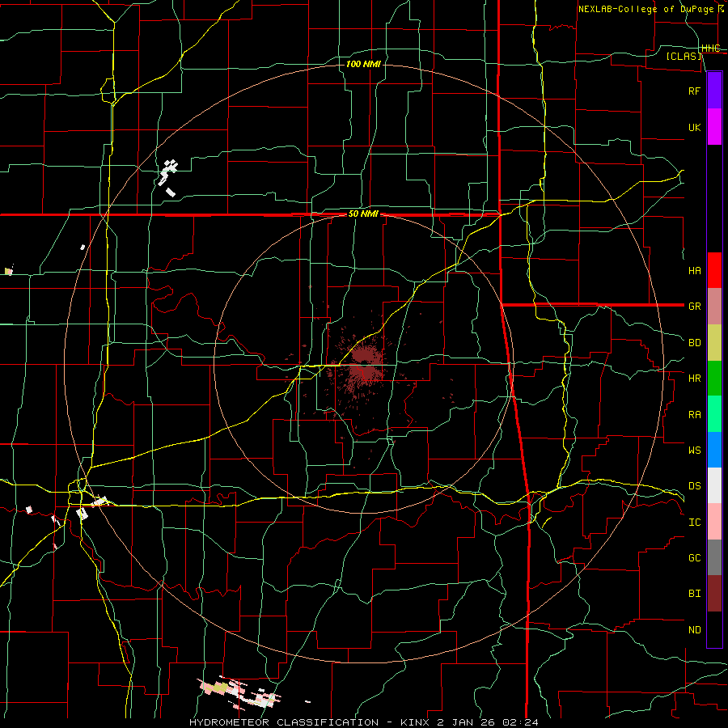The image size is (728, 728).
Task: Click the white DS legend swatch
Action: 714,485
